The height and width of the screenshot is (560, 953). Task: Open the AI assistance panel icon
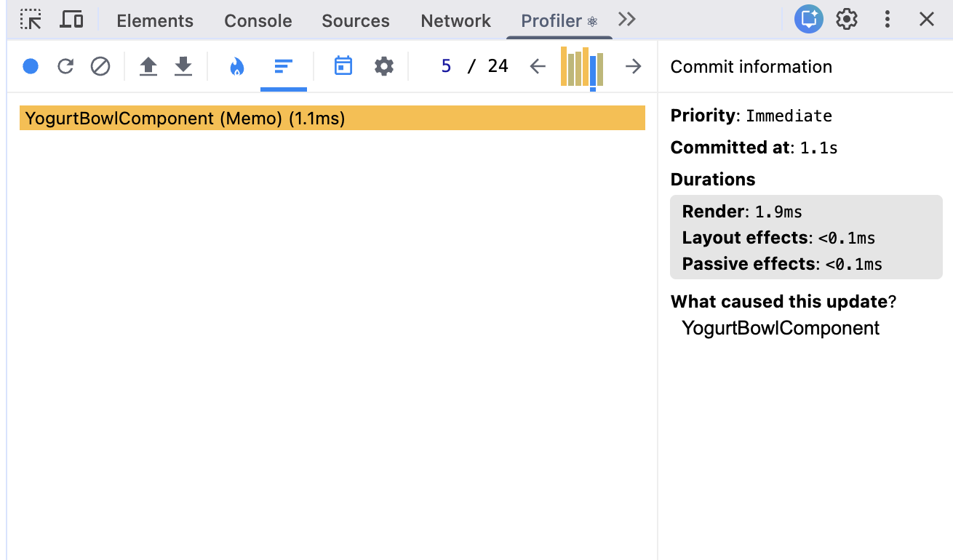[x=808, y=20]
